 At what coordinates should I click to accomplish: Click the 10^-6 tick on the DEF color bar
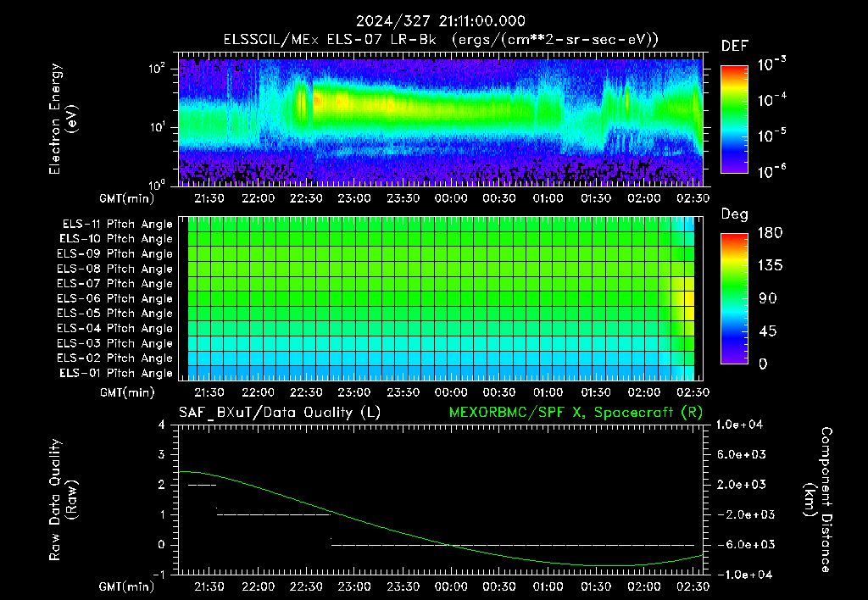pos(771,171)
